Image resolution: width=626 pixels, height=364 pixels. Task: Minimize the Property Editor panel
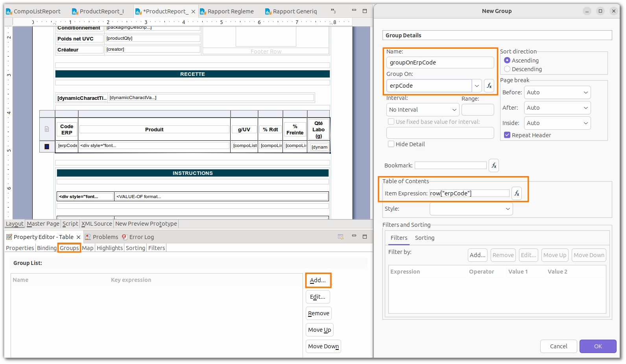[354, 236]
